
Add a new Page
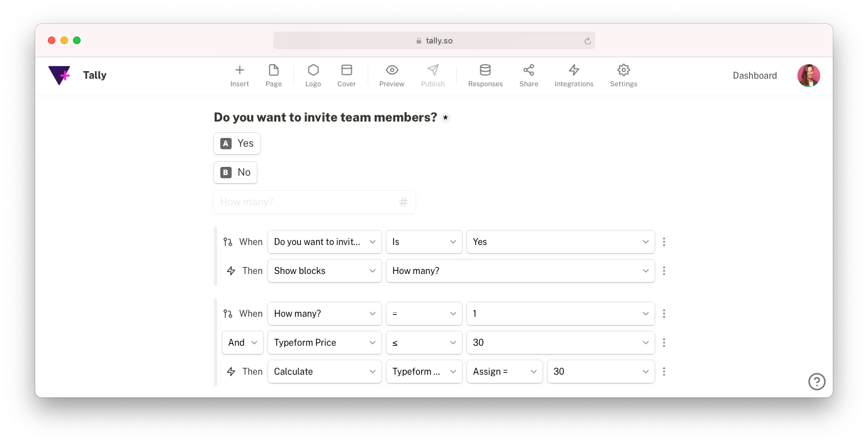pos(273,76)
